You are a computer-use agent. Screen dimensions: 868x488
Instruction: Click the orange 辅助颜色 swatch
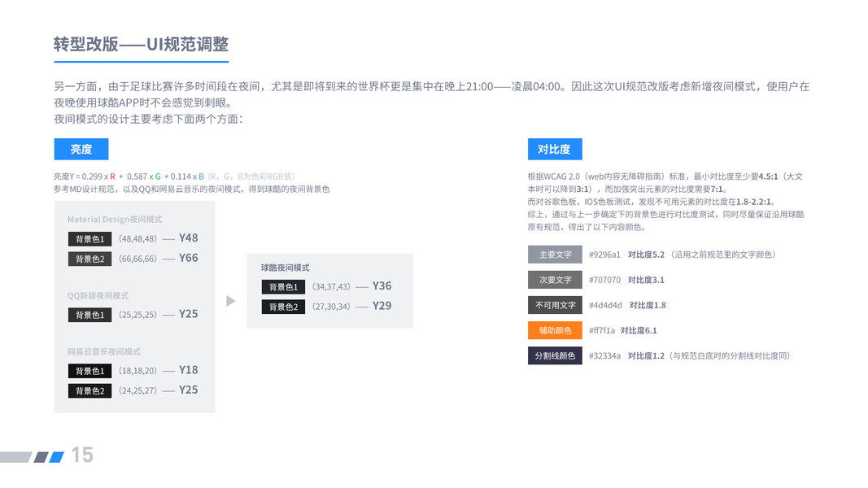click(x=556, y=330)
